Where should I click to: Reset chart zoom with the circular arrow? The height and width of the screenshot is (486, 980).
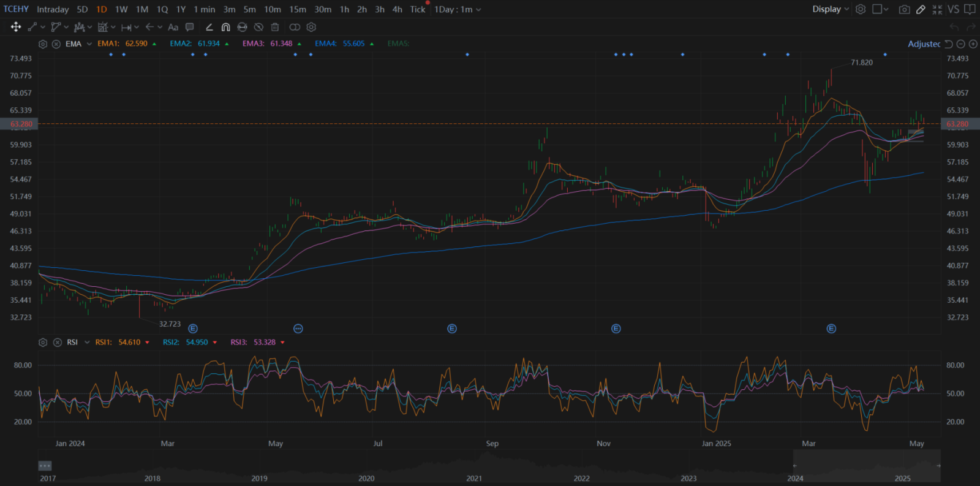point(949,44)
